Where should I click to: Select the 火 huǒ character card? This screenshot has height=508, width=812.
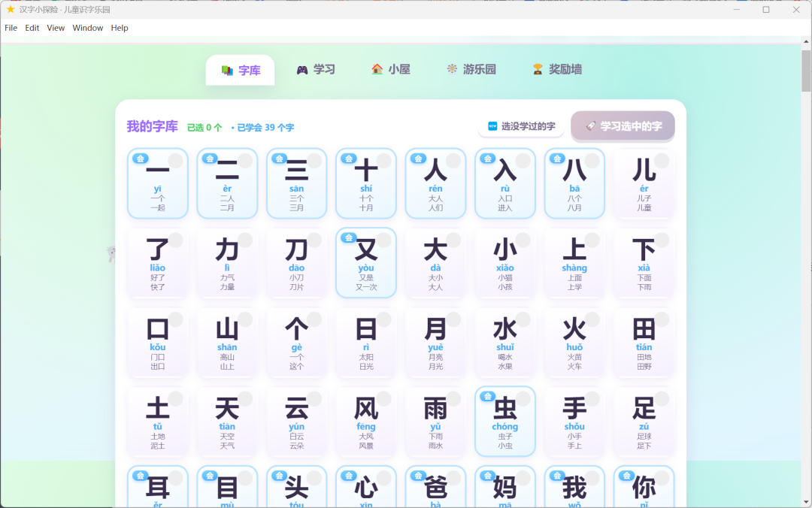point(574,342)
